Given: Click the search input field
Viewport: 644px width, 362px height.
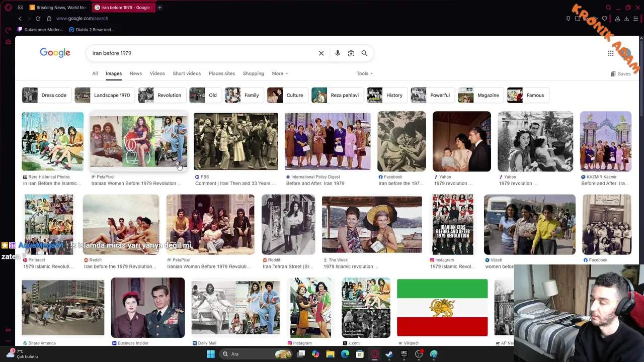Looking at the screenshot, I should pos(201,53).
